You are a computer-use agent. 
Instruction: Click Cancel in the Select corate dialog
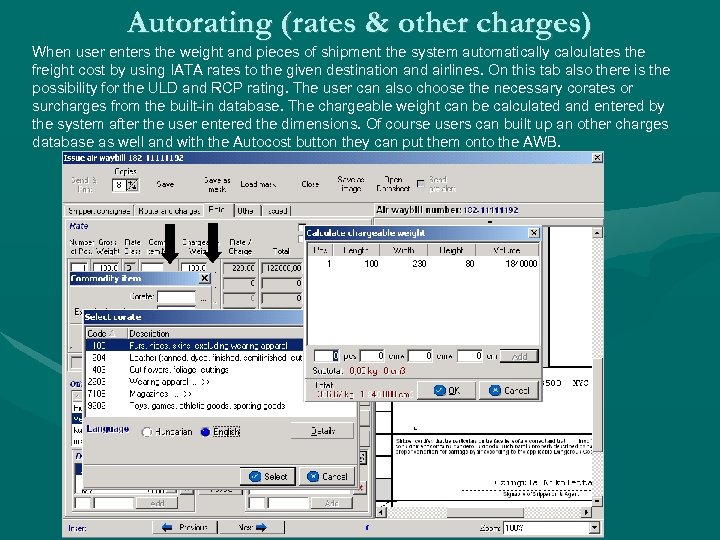328,476
